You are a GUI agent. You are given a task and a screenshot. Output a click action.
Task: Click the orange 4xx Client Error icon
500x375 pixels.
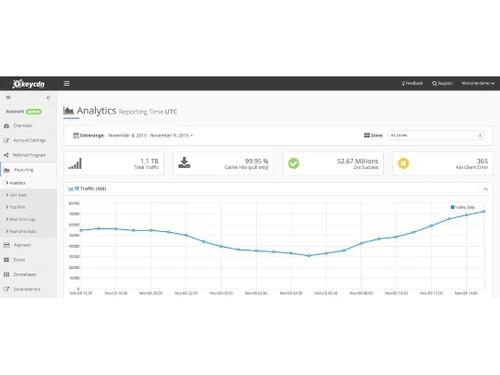pos(403,163)
